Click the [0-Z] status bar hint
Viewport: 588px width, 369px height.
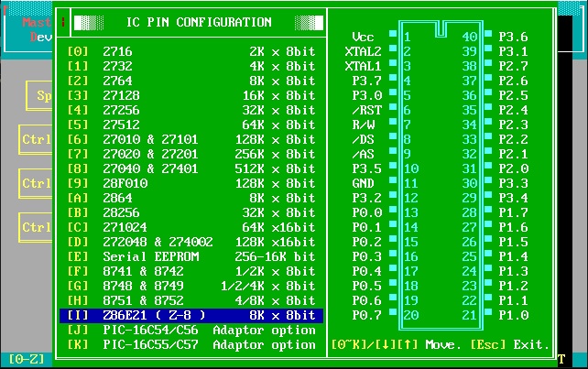(x=27, y=359)
